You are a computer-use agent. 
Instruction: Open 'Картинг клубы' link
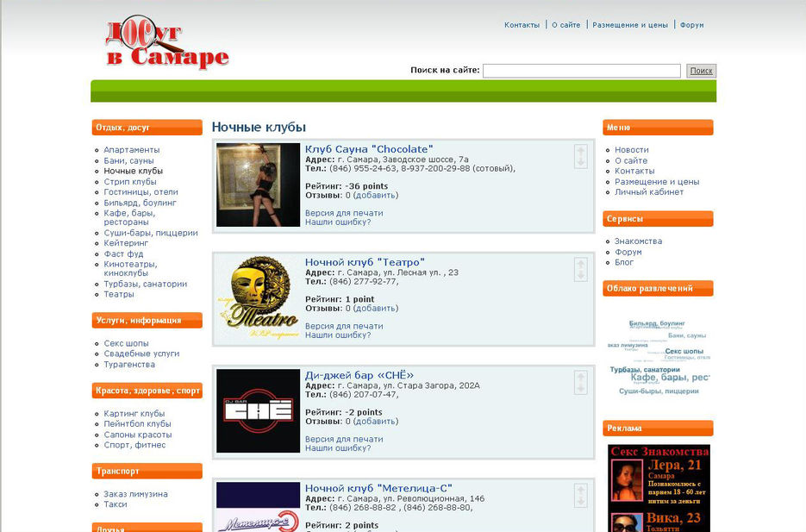pyautogui.click(x=134, y=413)
